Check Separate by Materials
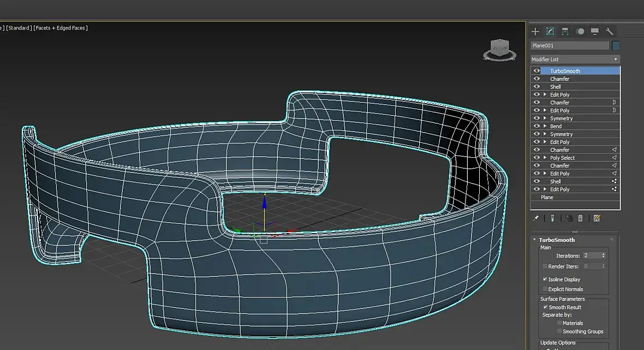This screenshot has width=644, height=350. pyautogui.click(x=559, y=323)
